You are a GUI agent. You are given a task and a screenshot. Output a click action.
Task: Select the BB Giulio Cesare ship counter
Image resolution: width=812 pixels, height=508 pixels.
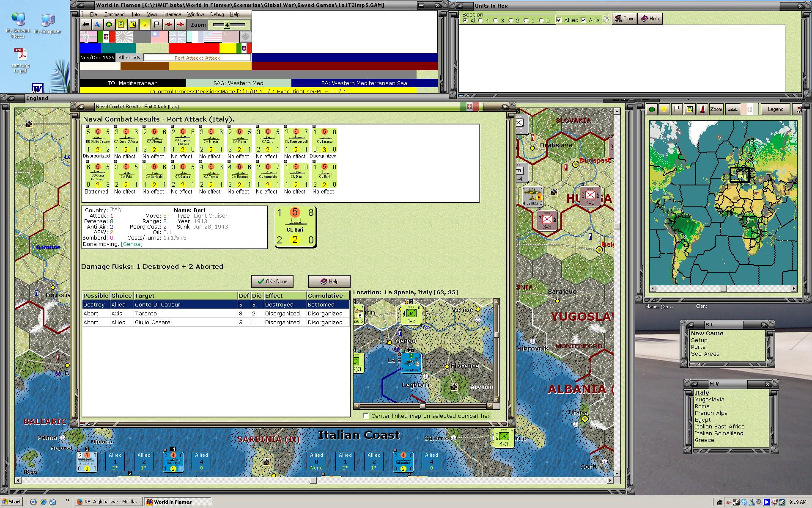[98, 141]
